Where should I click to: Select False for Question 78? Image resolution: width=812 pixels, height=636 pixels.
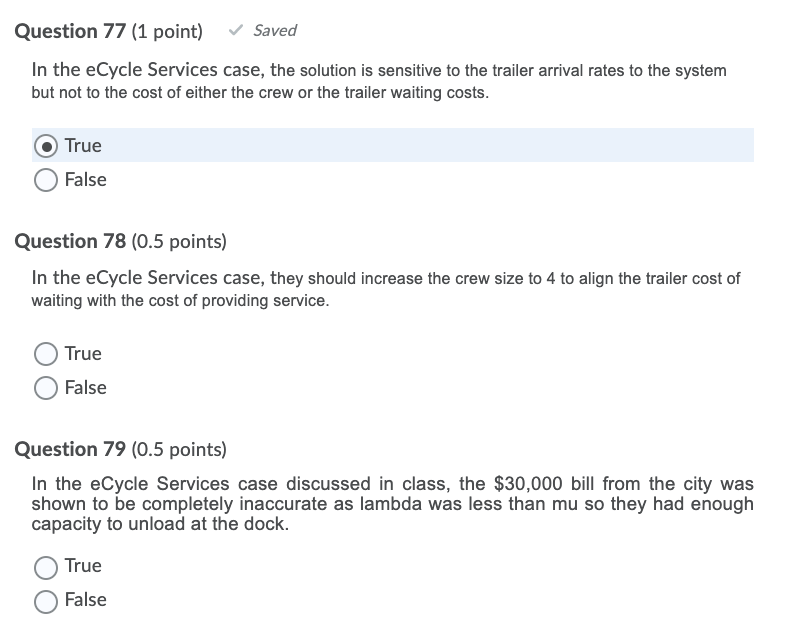pos(45,388)
